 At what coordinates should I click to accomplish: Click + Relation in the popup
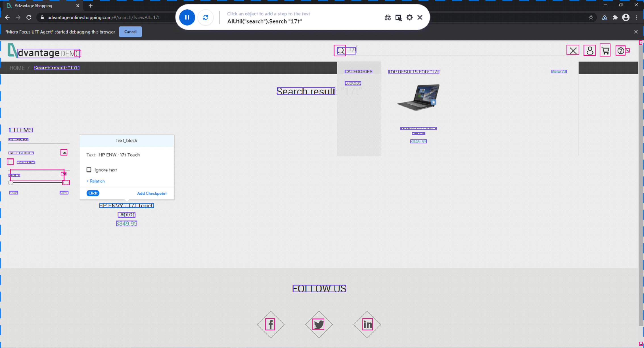96,181
